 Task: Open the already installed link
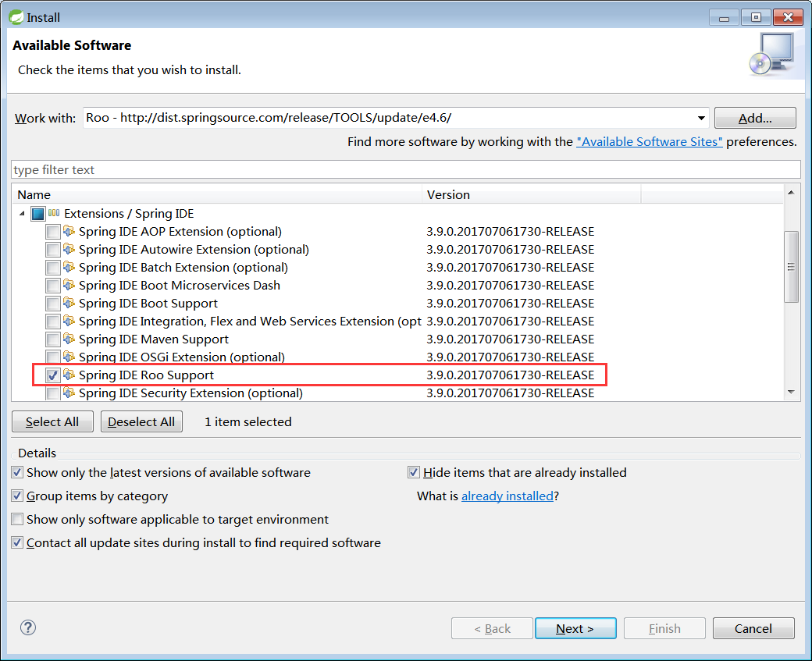[x=507, y=496]
